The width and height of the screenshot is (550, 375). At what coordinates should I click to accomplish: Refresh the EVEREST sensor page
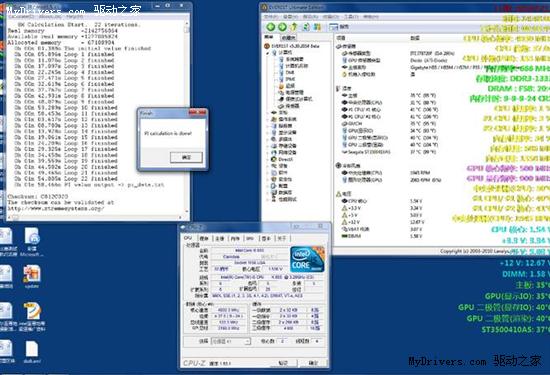click(306, 27)
